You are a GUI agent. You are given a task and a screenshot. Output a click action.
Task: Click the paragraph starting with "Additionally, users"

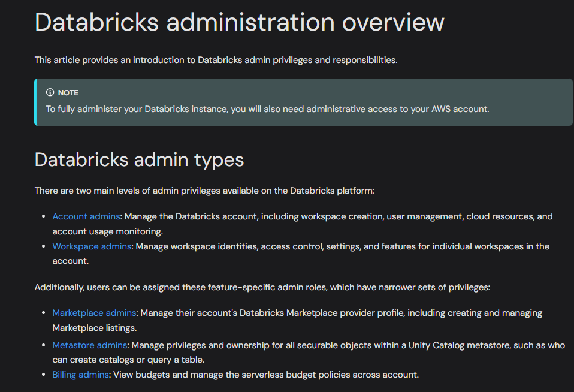click(x=262, y=287)
